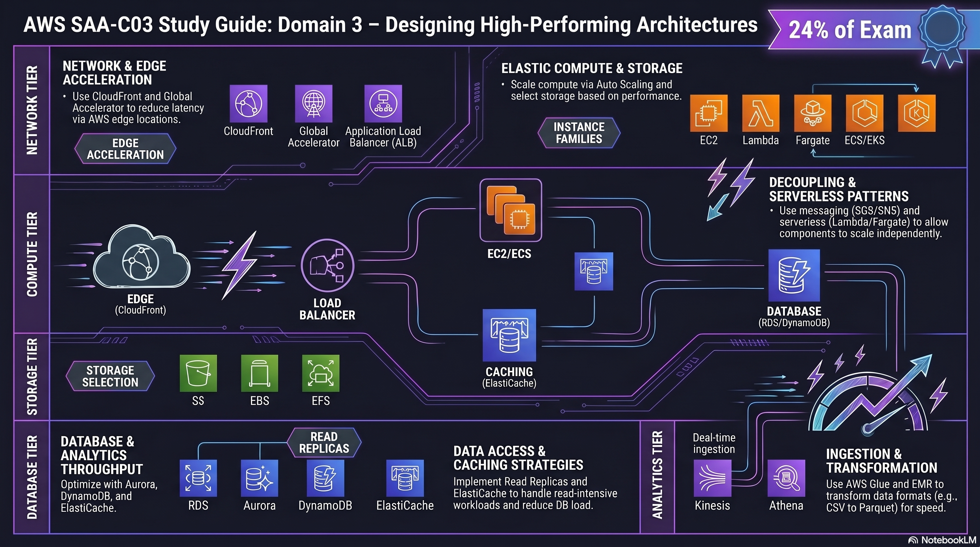Click the CloudFront service icon
The width and height of the screenshot is (980, 547).
click(249, 104)
